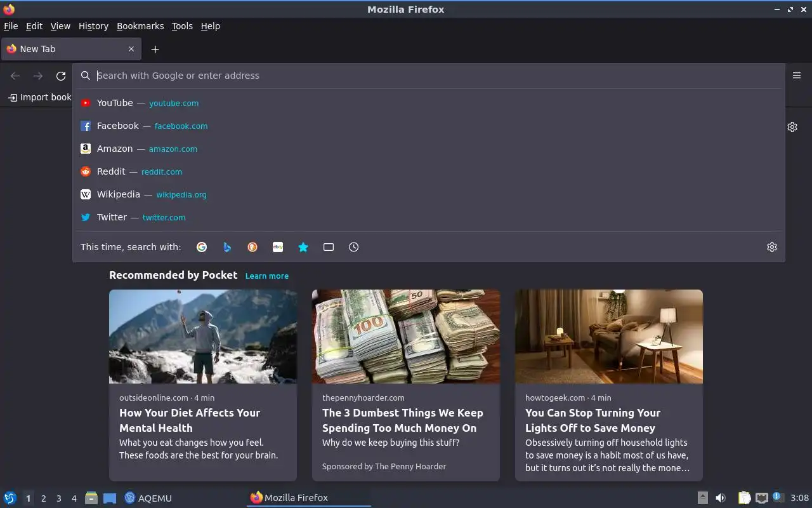Open the stacks of cash article image
This screenshot has width=812, height=508.
pyautogui.click(x=406, y=337)
